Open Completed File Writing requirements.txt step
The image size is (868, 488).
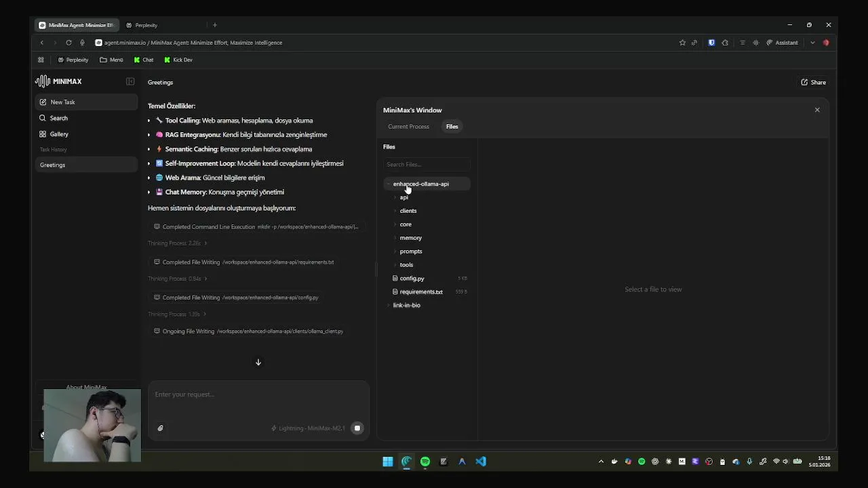(x=244, y=262)
